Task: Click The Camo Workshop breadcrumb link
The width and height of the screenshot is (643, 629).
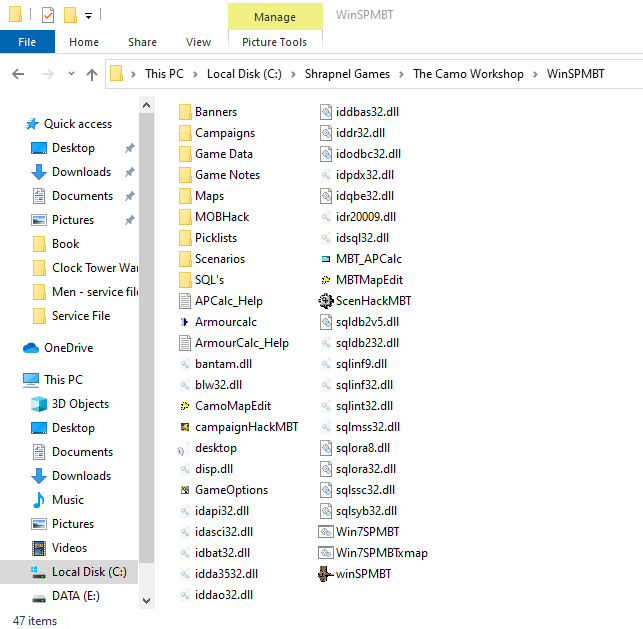Action: point(468,74)
